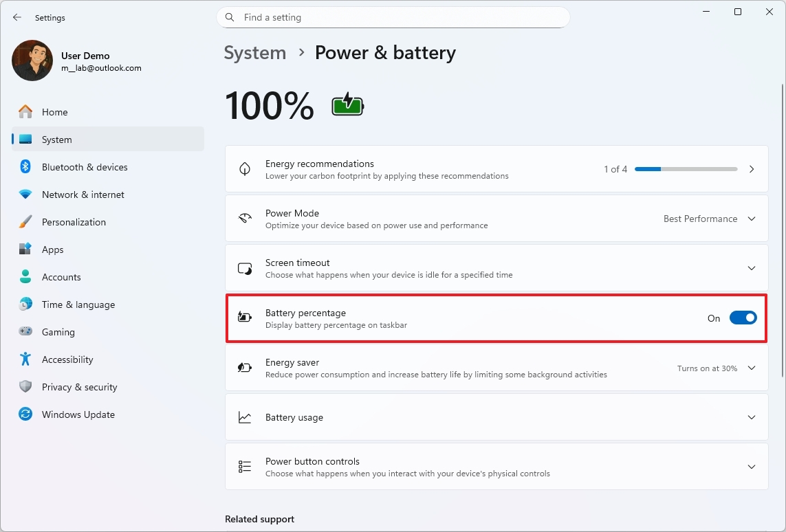Select the Home icon in the sidebar

[x=24, y=111]
